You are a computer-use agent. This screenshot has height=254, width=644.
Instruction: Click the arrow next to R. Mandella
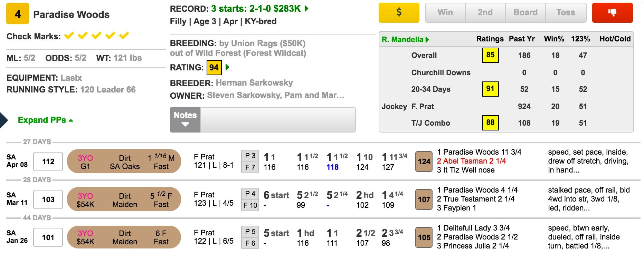pos(427,40)
